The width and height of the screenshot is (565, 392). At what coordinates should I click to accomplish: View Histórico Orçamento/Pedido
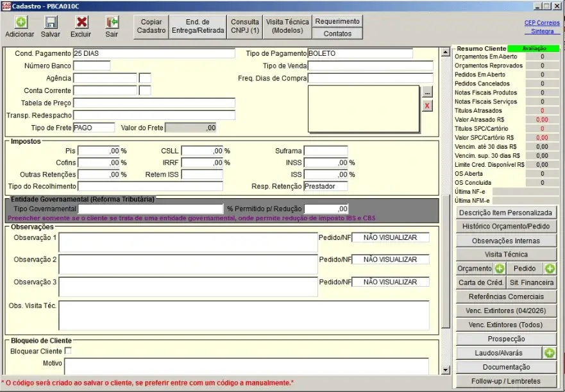[x=506, y=226]
